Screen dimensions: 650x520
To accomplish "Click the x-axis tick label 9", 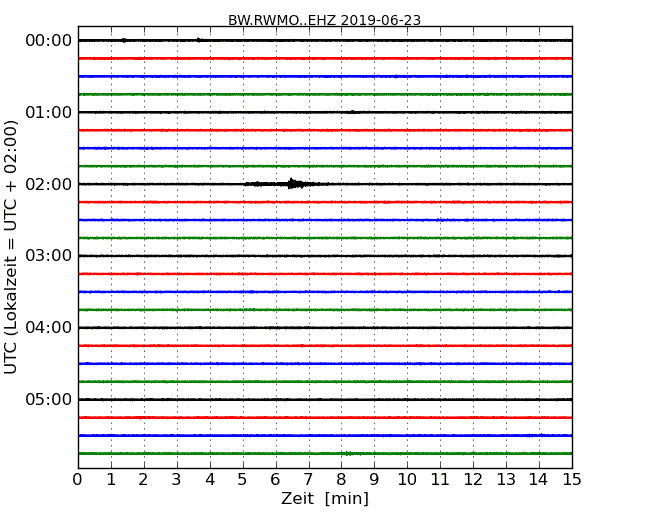I will tap(374, 480).
